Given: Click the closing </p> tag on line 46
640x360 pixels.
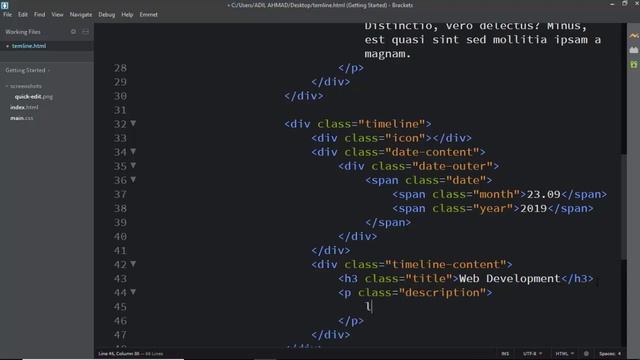Looking at the screenshot, I should coord(351,321).
